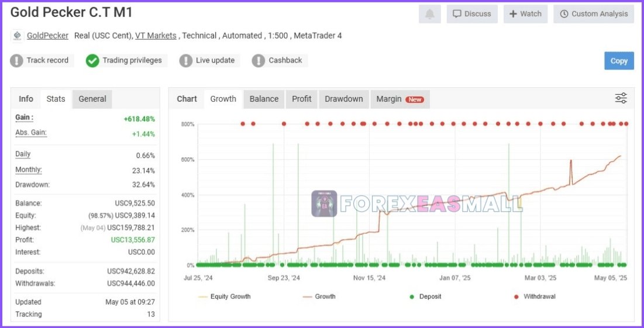Open chart settings sliders icon
Screen dimensions: 644x328
click(x=621, y=98)
